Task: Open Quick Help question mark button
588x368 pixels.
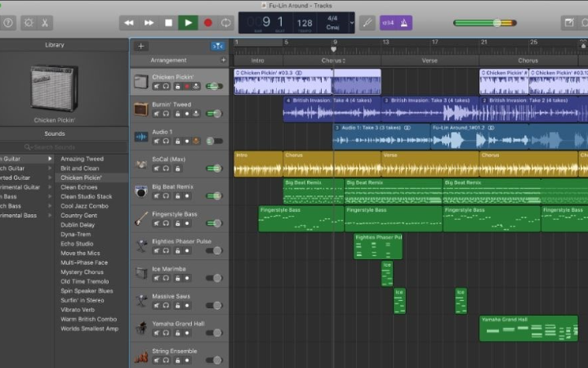Action: [7, 23]
